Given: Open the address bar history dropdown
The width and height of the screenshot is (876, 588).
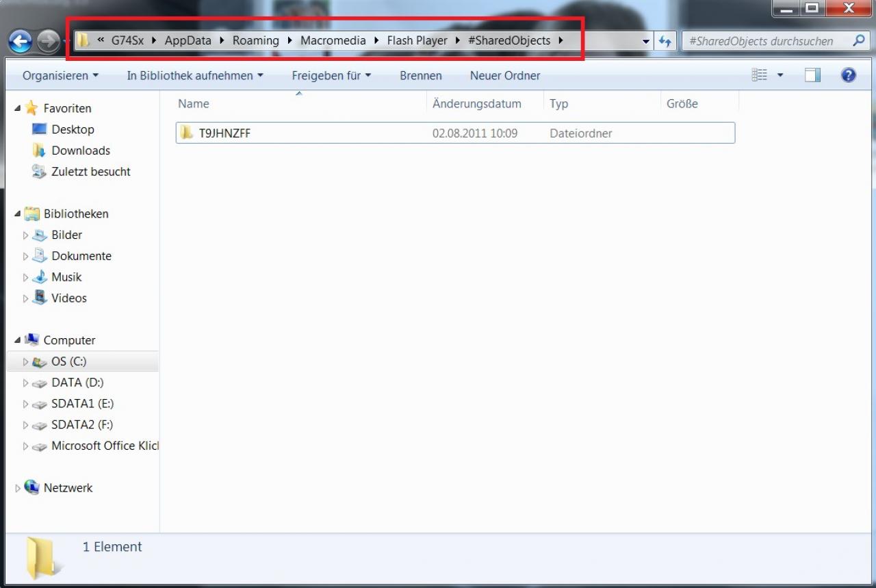Looking at the screenshot, I should point(646,41).
